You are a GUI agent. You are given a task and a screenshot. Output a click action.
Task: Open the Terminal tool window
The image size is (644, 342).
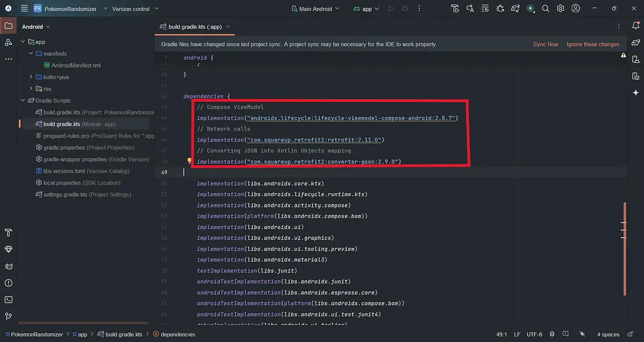(x=8, y=300)
